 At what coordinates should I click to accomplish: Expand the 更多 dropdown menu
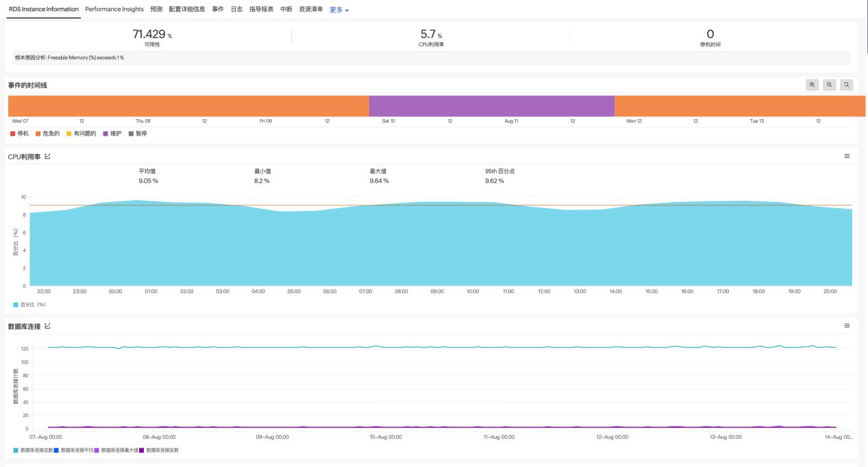(x=339, y=10)
